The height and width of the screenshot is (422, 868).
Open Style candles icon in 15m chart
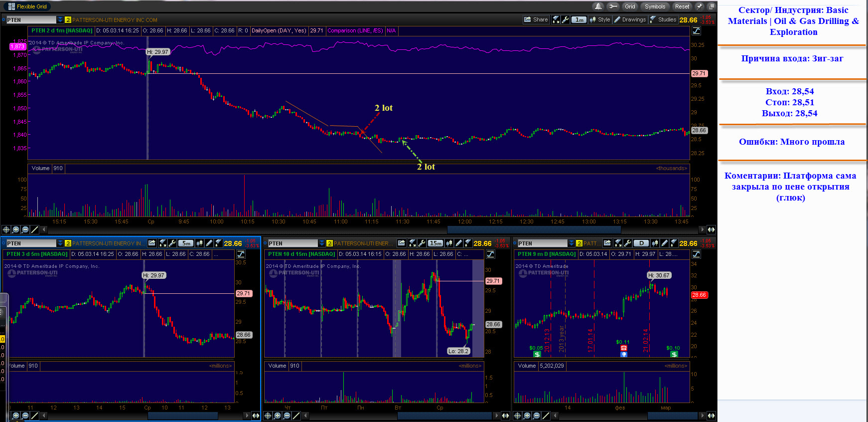(449, 243)
